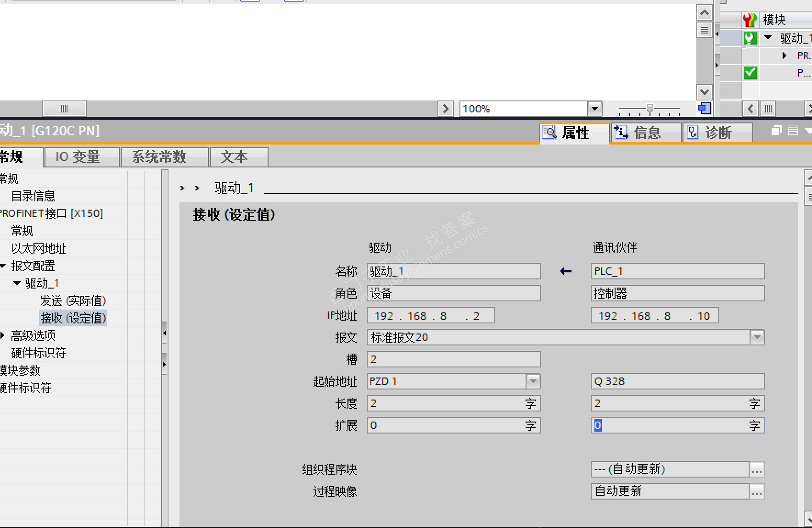Select 发送 (实际值) in the tree

pyautogui.click(x=73, y=301)
